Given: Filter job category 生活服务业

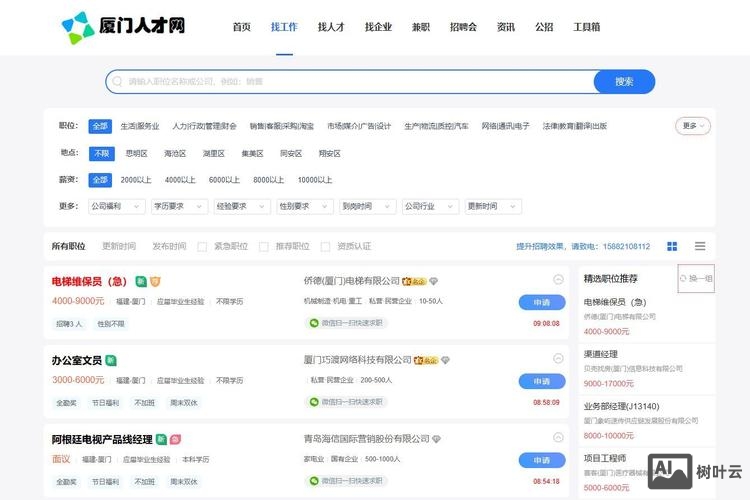Looking at the screenshot, I should click(x=140, y=126).
